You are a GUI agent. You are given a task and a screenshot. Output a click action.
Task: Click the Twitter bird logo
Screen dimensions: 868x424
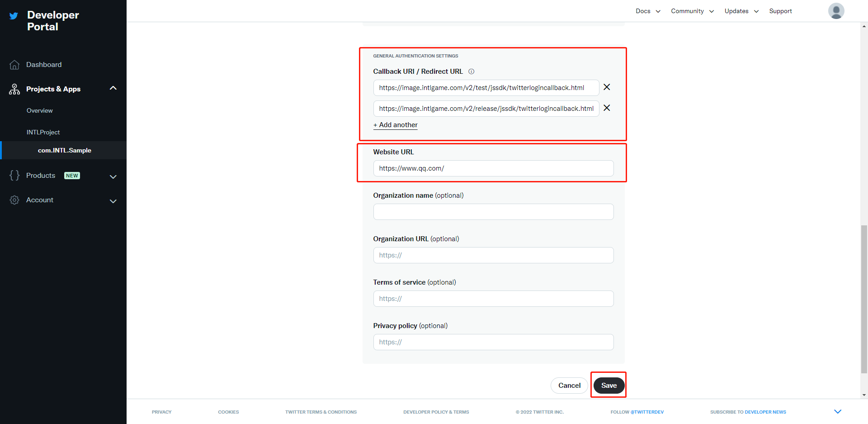(x=13, y=15)
